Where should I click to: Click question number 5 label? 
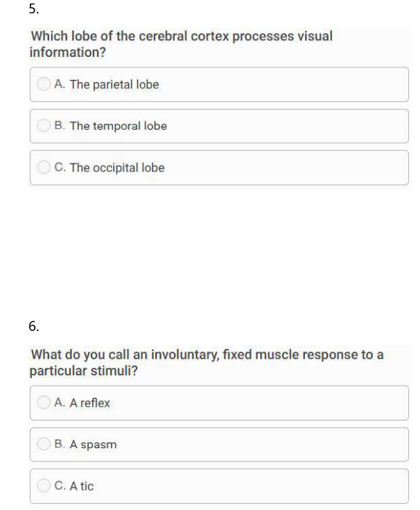pyautogui.click(x=34, y=9)
